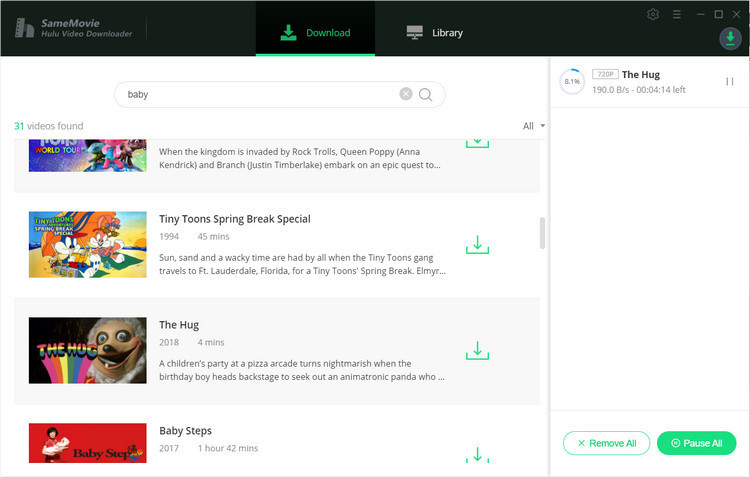Screen dimensions: 750x477
Task: Click the 720P quality badge
Action: 605,74
